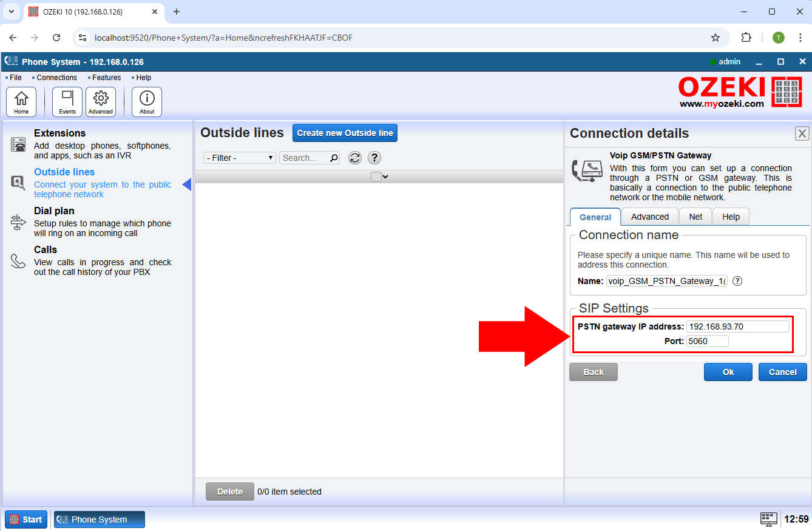Click the Dial plan signpost icon
Image resolution: width=812 pixels, height=531 pixels.
18,222
